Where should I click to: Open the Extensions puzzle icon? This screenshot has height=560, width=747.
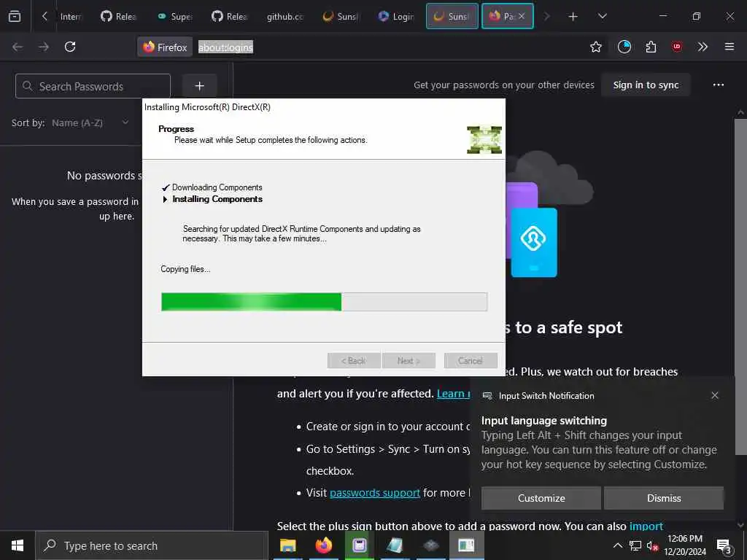pyautogui.click(x=651, y=47)
